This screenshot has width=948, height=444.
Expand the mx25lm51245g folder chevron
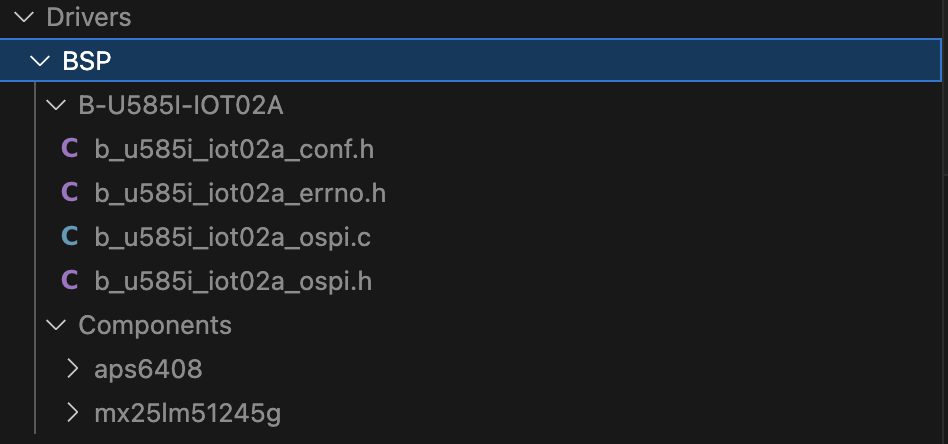(72, 413)
